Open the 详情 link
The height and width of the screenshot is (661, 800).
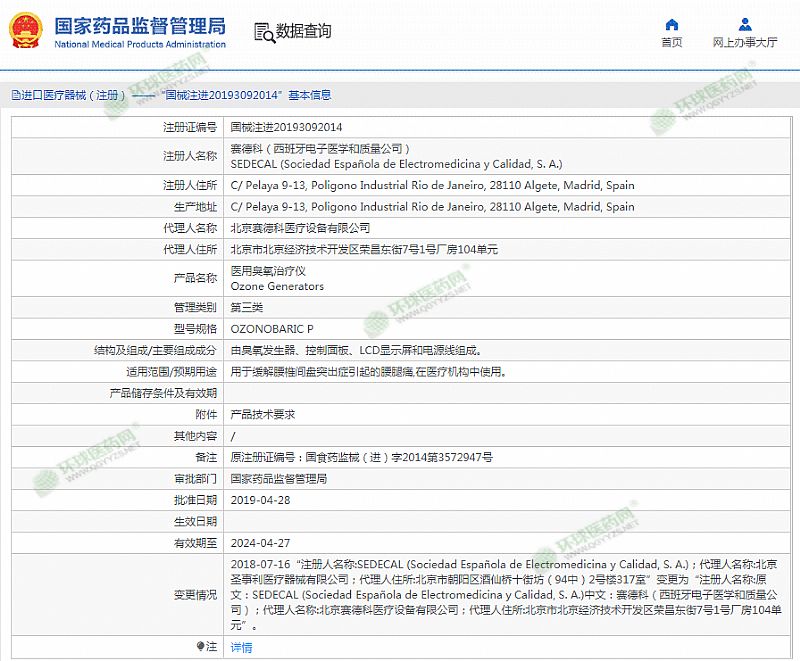click(241, 647)
